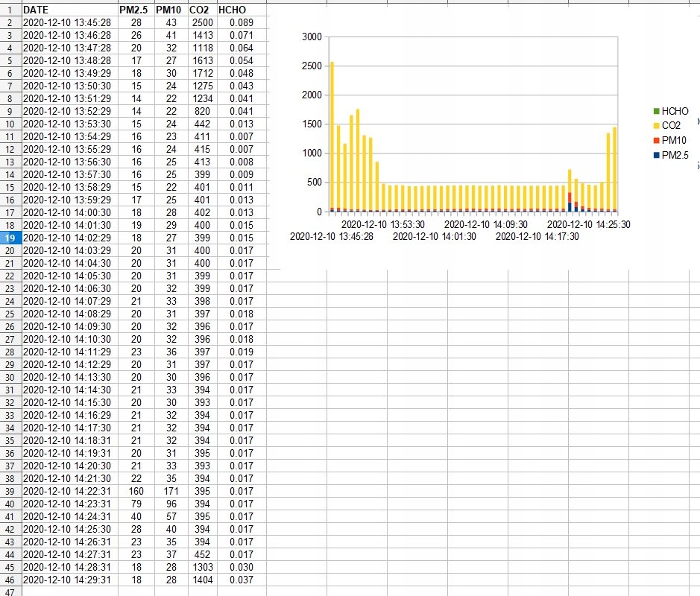
Task: Select the HCHO header cell
Action: click(x=240, y=10)
